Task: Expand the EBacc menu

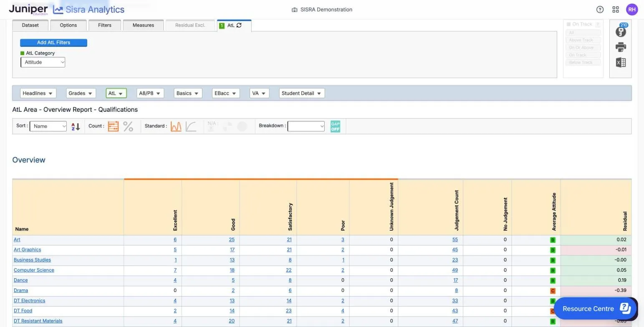Action: coord(226,93)
